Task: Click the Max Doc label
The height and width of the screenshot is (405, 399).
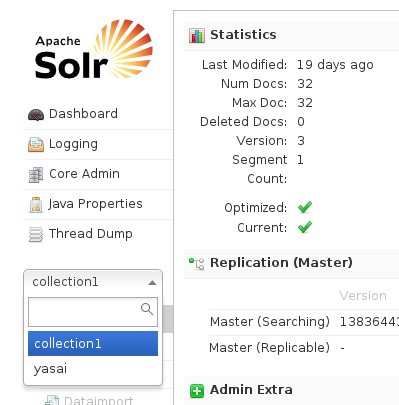Action: point(259,103)
